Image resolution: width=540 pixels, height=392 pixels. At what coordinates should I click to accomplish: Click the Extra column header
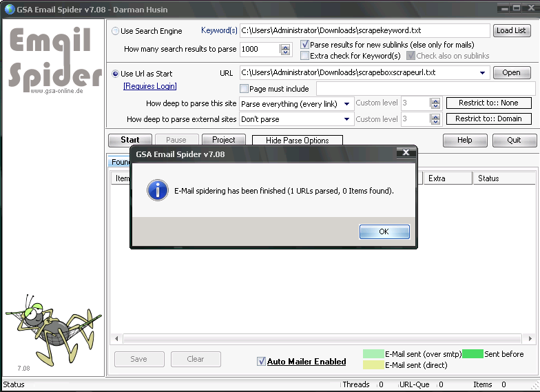pos(448,178)
